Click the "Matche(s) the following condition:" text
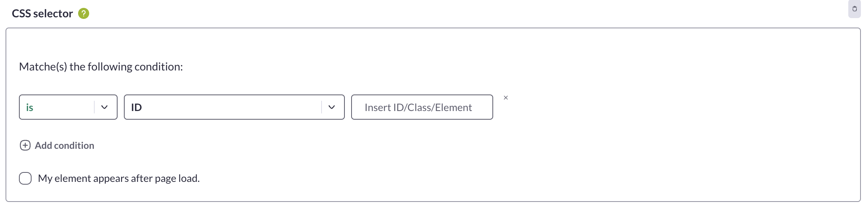The width and height of the screenshot is (868, 211). click(101, 67)
